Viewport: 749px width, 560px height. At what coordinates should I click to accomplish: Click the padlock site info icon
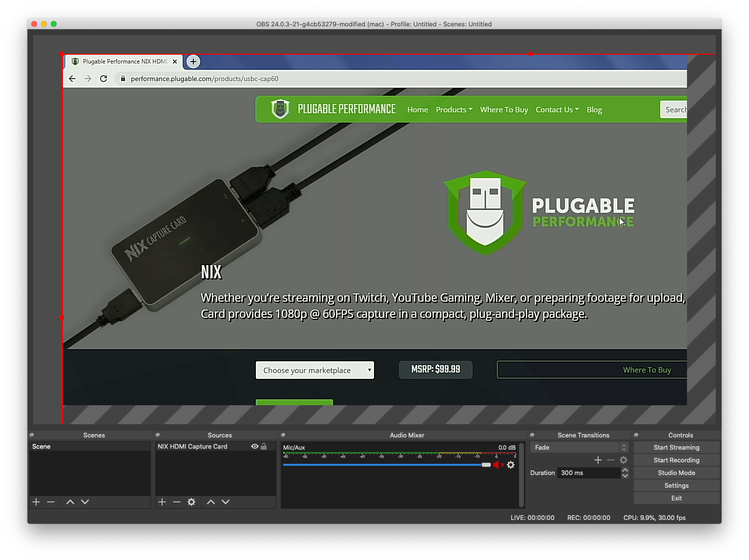click(123, 79)
